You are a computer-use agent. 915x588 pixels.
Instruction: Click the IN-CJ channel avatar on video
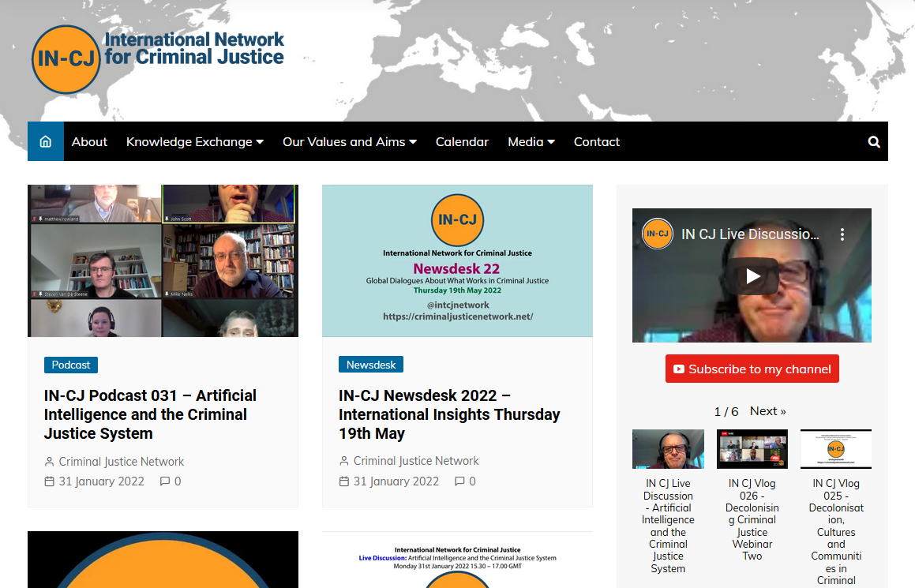tap(658, 234)
